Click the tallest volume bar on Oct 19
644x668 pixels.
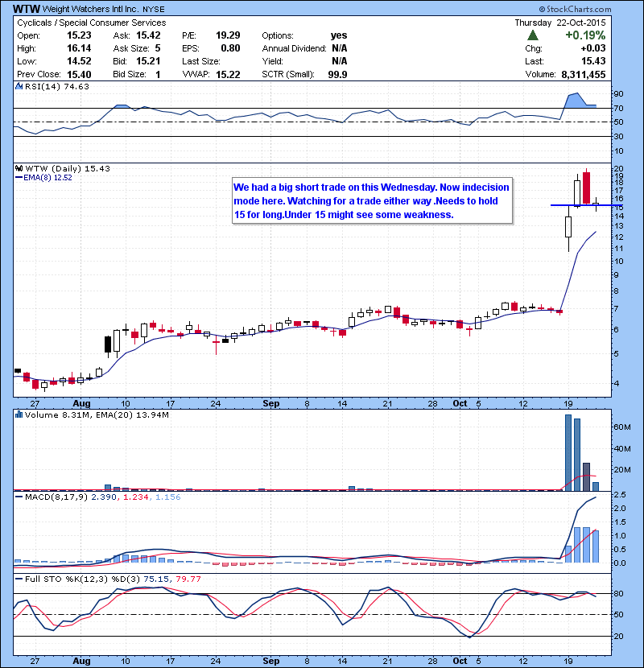pyautogui.click(x=568, y=452)
